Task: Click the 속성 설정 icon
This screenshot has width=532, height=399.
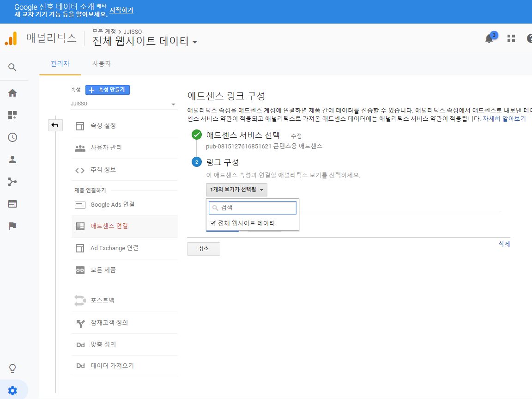Action: tap(80, 126)
